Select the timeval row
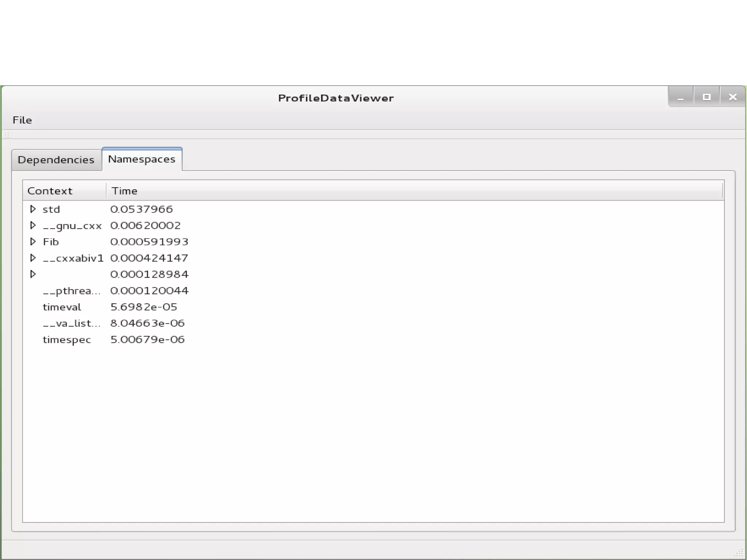Screen dimensions: 747x560 62,307
